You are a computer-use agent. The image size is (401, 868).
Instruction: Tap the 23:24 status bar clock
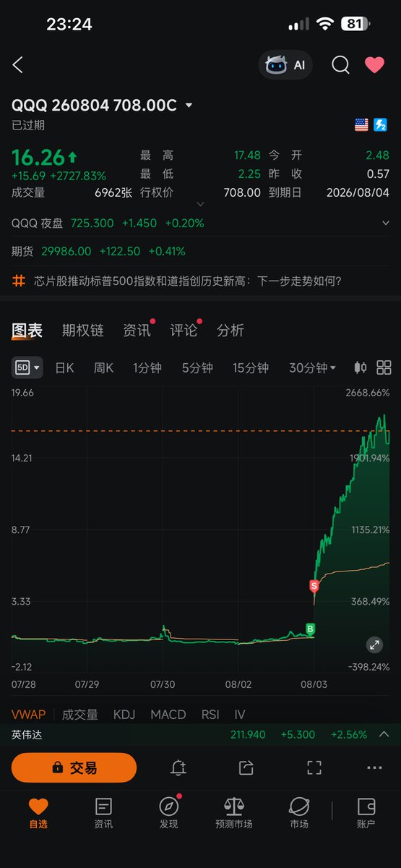click(x=69, y=24)
